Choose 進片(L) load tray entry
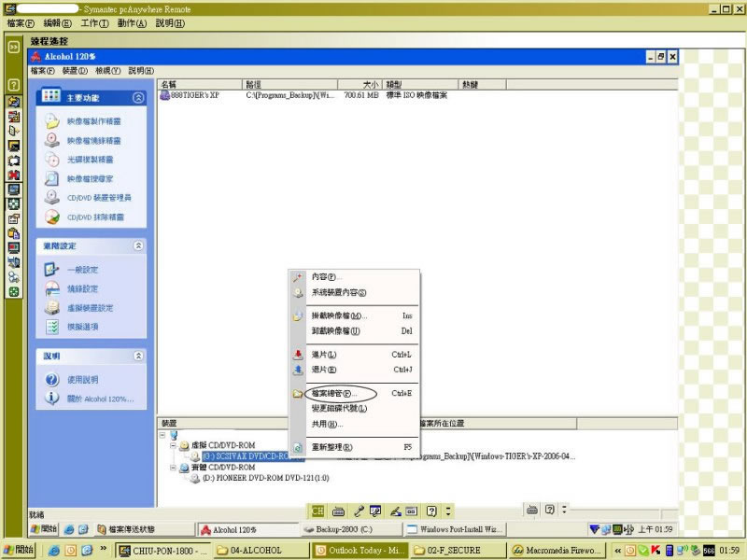This screenshot has height=560, width=747. click(354, 355)
